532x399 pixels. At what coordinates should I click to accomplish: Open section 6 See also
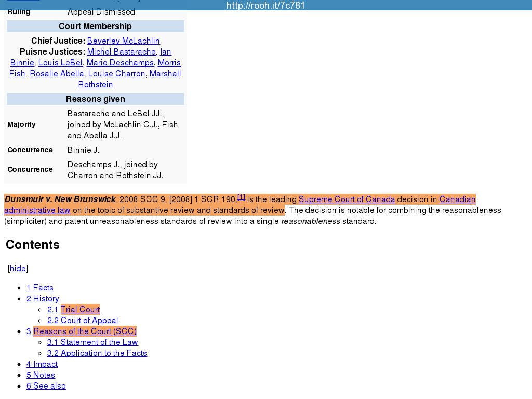click(x=46, y=386)
